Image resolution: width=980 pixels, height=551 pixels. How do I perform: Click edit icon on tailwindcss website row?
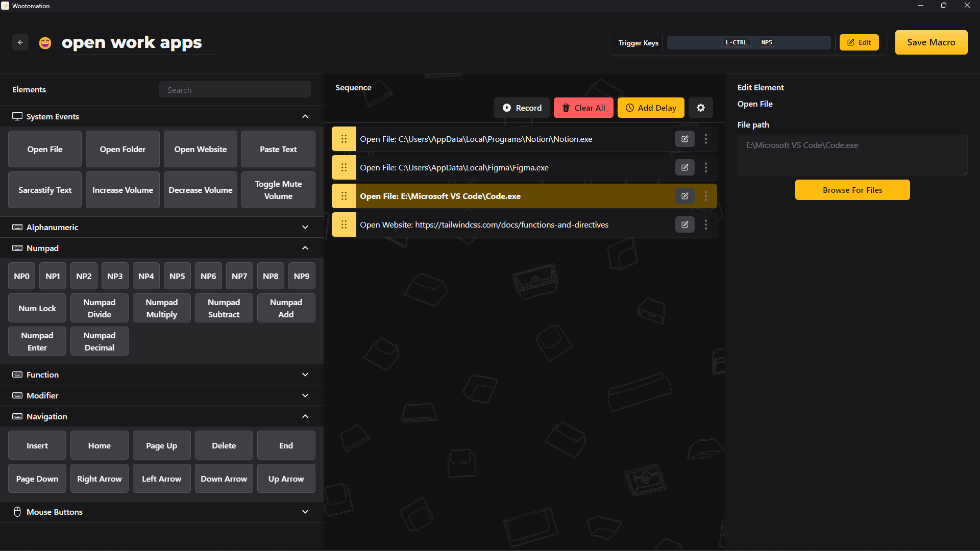[x=684, y=224]
